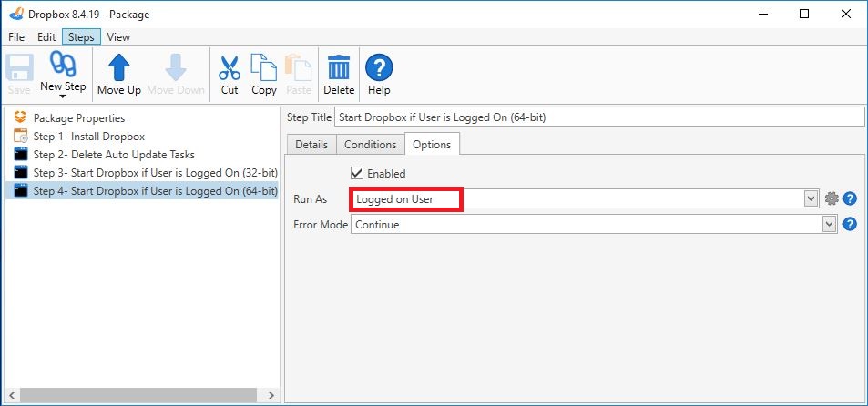Click the step list horizontal scrollbar thumb
The width and height of the screenshot is (868, 406).
pos(138,395)
